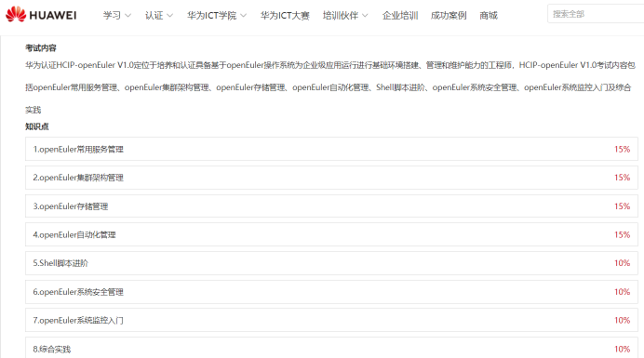644x358 pixels.
Task: Click the Huawei logo
Action: click(x=41, y=15)
